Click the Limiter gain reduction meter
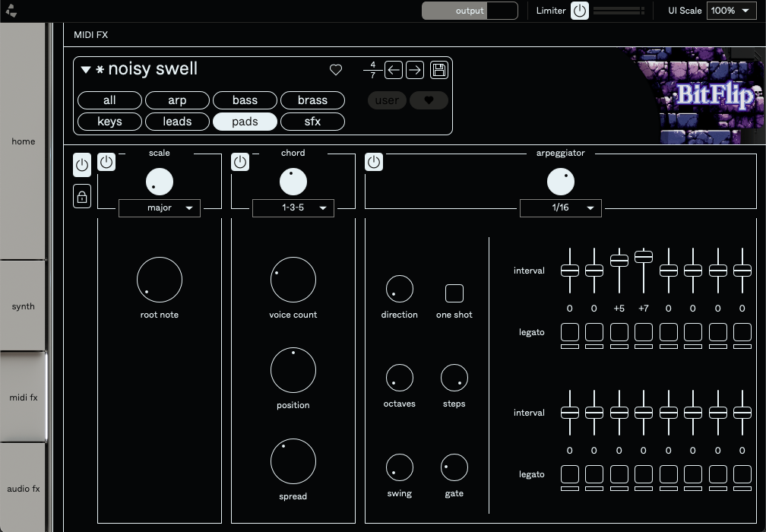Screen dimensions: 766x532 click(x=619, y=11)
